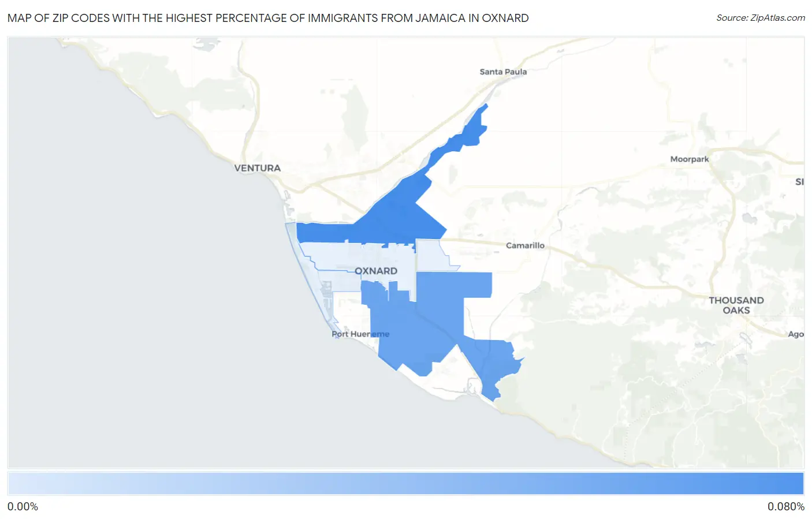This screenshot has height=519, width=812.
Task: Click the color gradient legend bar
Action: [405, 484]
